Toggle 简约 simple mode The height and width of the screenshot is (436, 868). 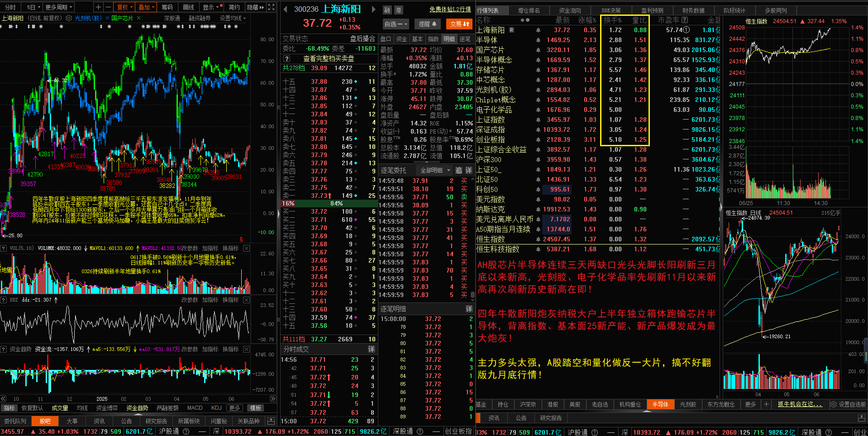(x=234, y=7)
